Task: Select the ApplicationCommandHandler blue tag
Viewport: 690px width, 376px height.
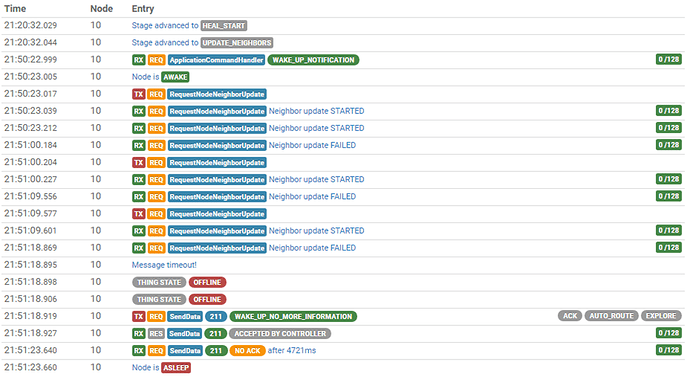Action: pos(216,60)
